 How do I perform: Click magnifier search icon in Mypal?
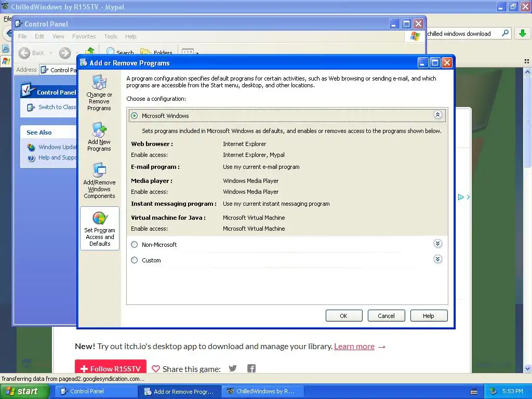point(505,33)
